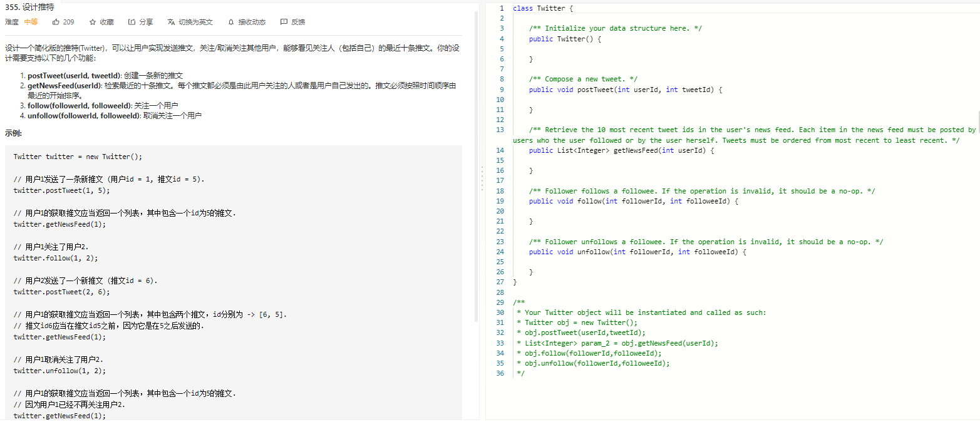Click editor line class Twitter {
Viewport: 980px width, 422px height.
(x=543, y=8)
